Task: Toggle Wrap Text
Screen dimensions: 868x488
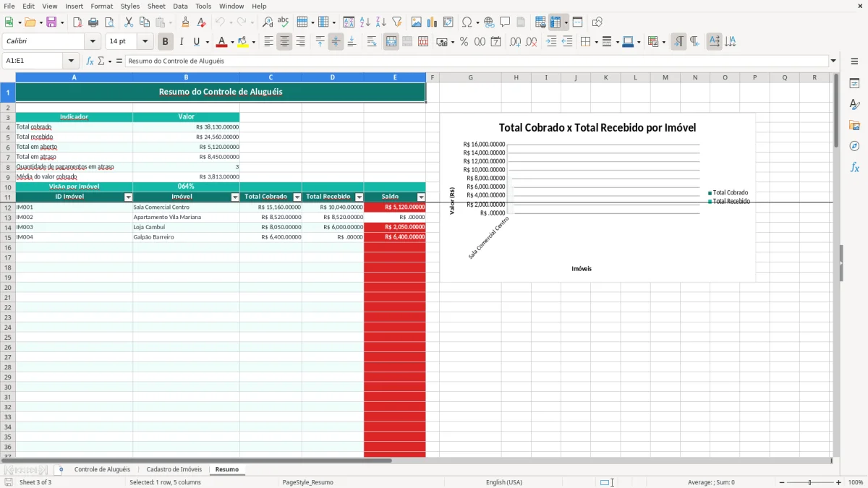Action: [372, 42]
